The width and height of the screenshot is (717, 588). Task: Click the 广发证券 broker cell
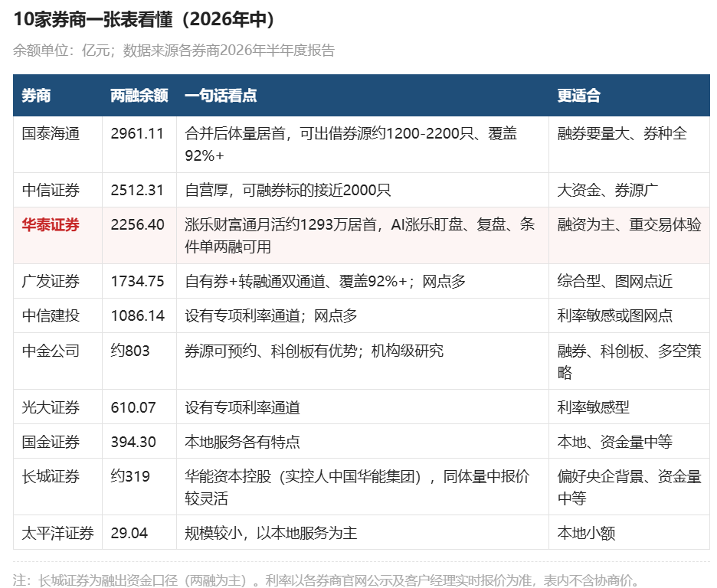(51, 282)
